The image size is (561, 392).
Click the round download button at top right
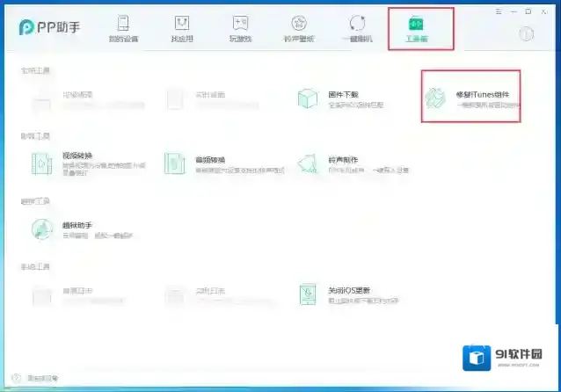click(527, 34)
